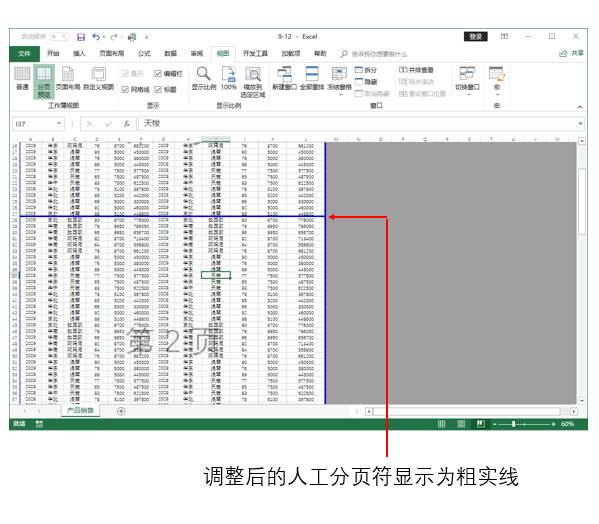Open the Undo history dropdown arrow
The width and height of the screenshot is (599, 524).
(104, 37)
